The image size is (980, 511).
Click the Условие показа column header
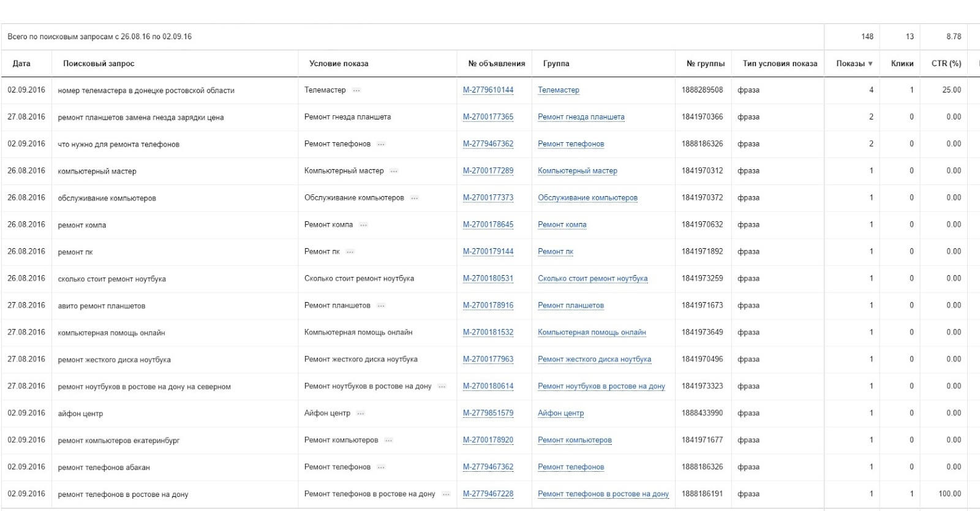(x=339, y=64)
